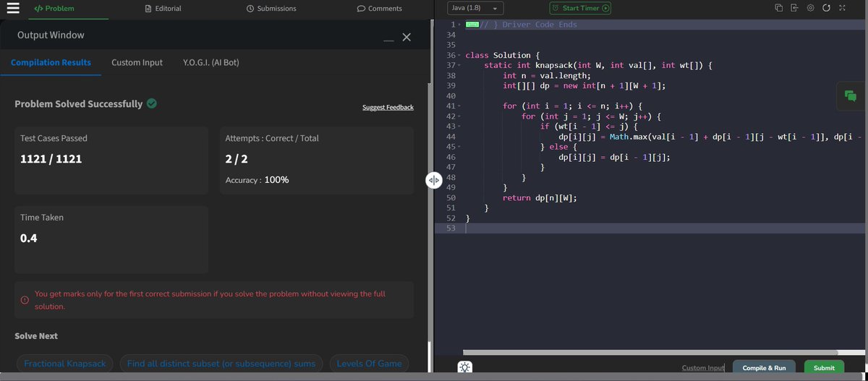Screen dimensions: 868x381
Task: Open the Fractional Knapsack problem
Action: [64, 364]
